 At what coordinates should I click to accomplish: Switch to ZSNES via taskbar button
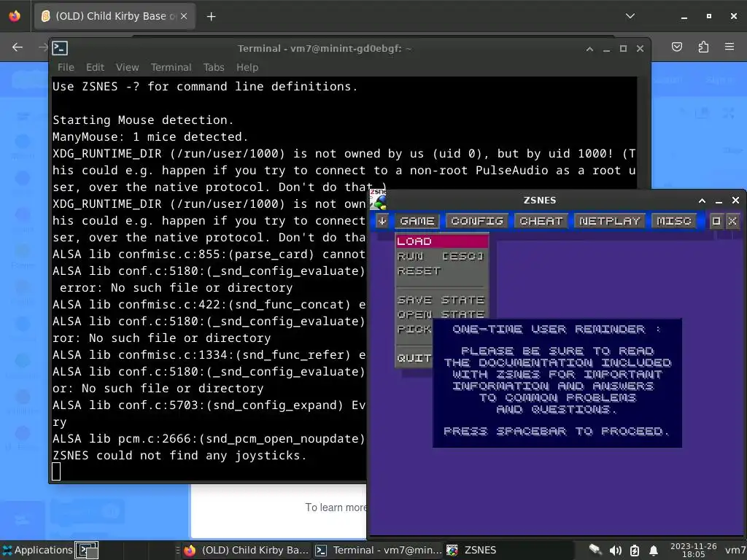point(508,550)
